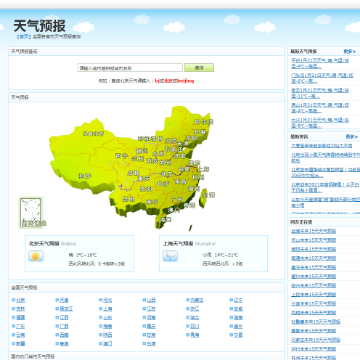This screenshot has height=360, width=360.
Task: Open 广西 in the province list
Action: click(x=64, y=326)
